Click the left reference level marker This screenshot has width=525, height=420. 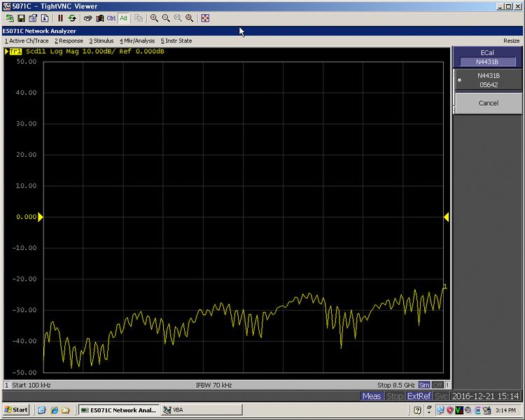(41, 218)
